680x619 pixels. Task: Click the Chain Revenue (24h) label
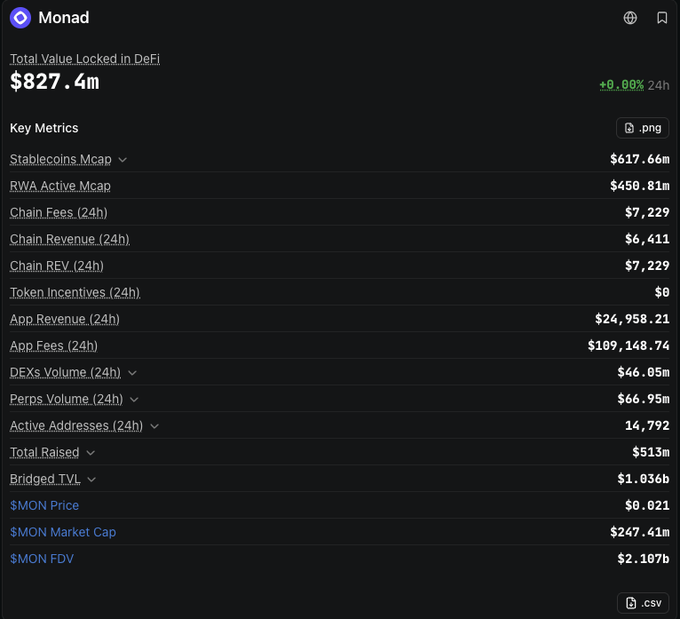tap(70, 239)
